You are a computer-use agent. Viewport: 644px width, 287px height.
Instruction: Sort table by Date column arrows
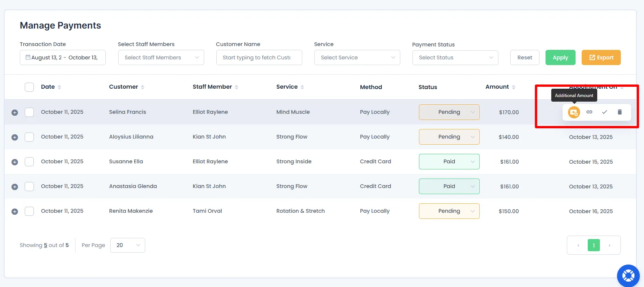click(59, 87)
